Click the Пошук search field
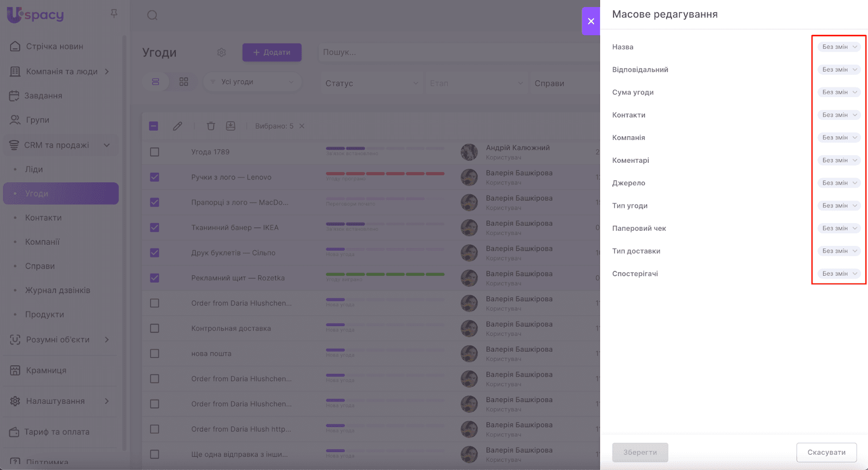 (456, 53)
